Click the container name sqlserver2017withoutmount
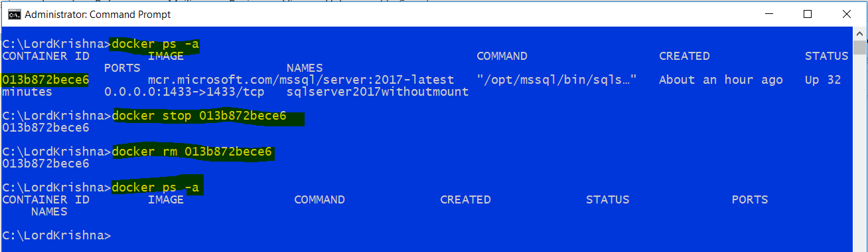The image size is (868, 252). [378, 92]
